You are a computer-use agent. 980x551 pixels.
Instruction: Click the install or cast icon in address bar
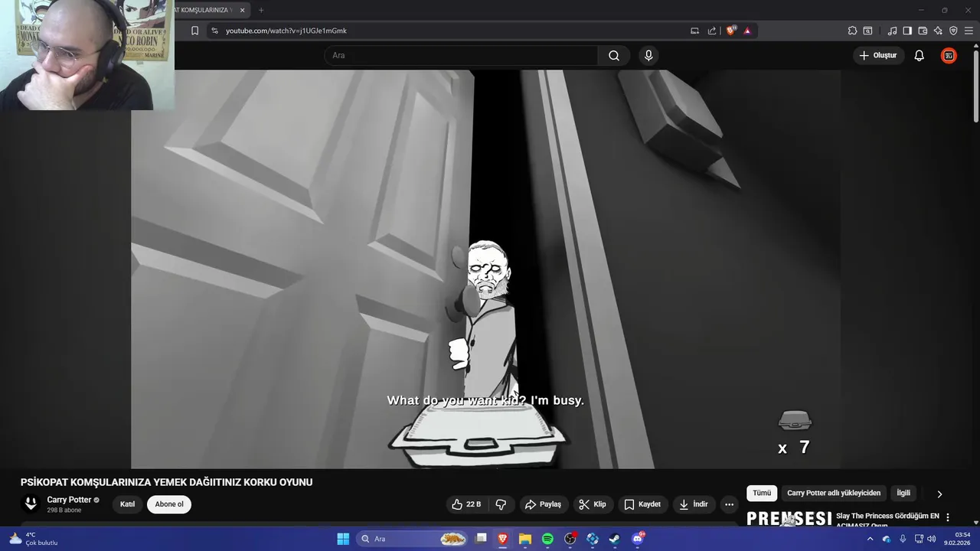coord(694,31)
